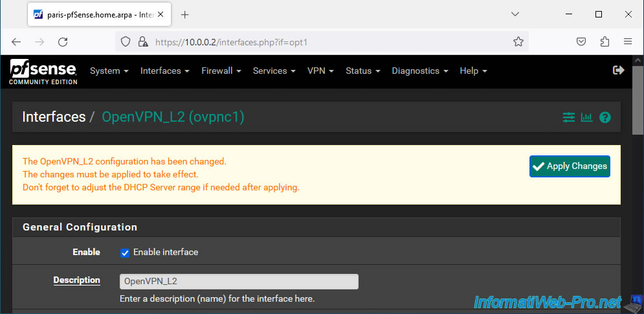Open a new tab with plus icon
The image size is (644, 314).
point(185,15)
